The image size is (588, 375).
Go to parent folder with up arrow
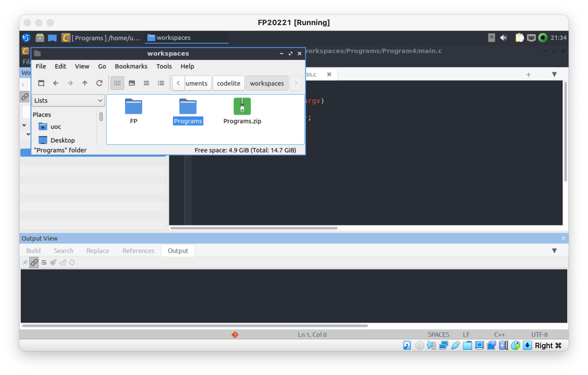point(85,83)
